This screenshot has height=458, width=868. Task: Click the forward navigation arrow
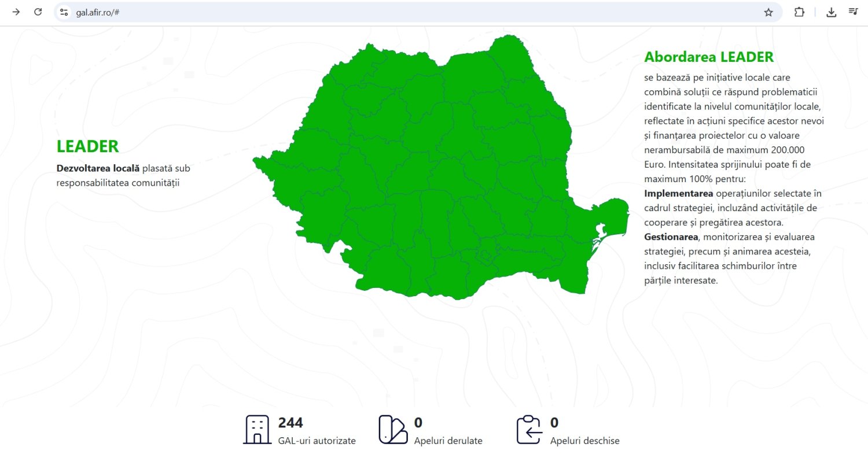(x=16, y=12)
